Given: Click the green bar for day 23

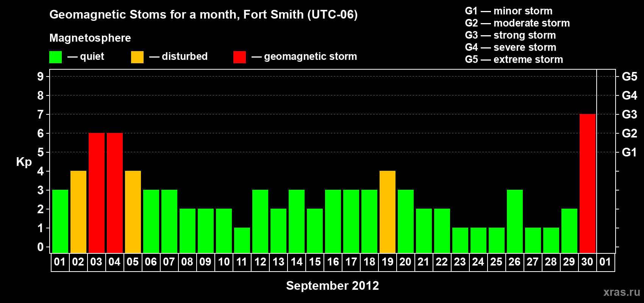Looking at the screenshot, I should click(460, 240).
